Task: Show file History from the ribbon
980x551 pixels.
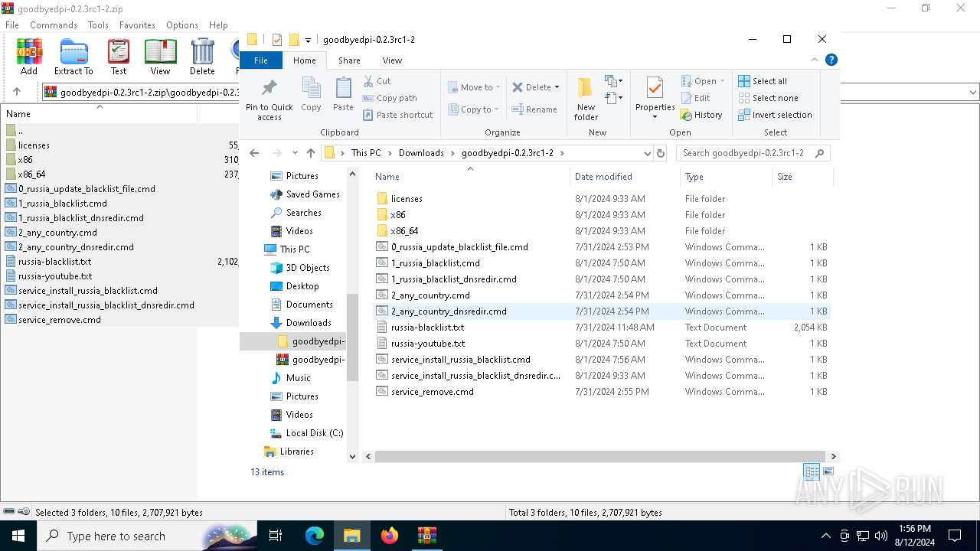Action: click(701, 115)
